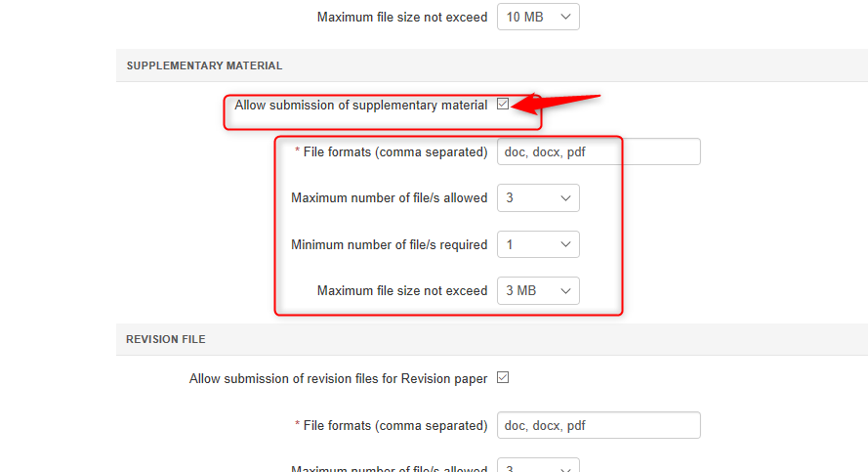Screen dimensions: 868x472
Task: Select the Revision File section header
Action: click(166, 339)
